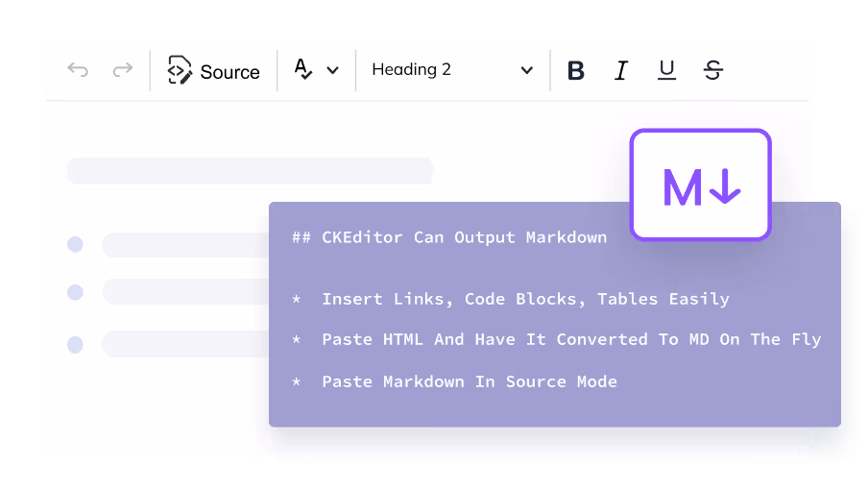The width and height of the screenshot is (868, 492).
Task: Click the first bullet dot in the editor list
Action: click(75, 245)
